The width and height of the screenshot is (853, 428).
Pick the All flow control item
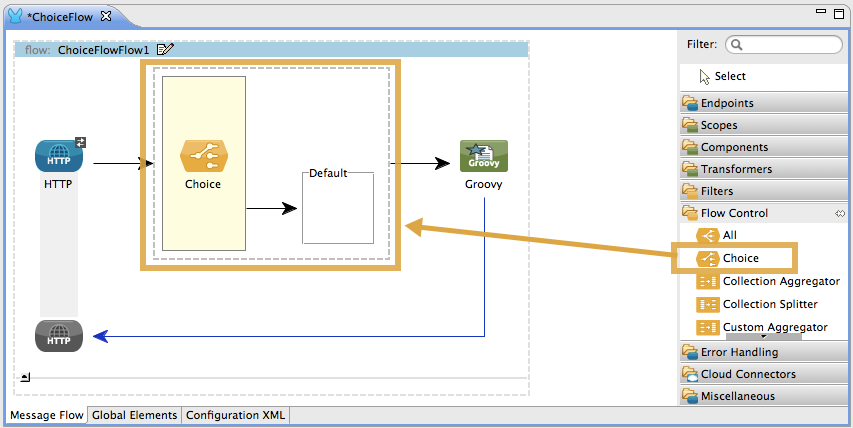pyautogui.click(x=729, y=235)
